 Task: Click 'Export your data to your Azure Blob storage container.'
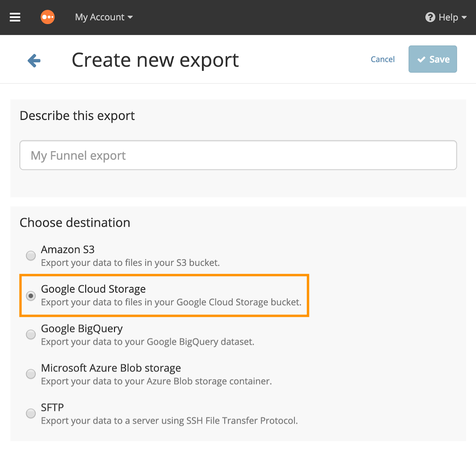156,381
